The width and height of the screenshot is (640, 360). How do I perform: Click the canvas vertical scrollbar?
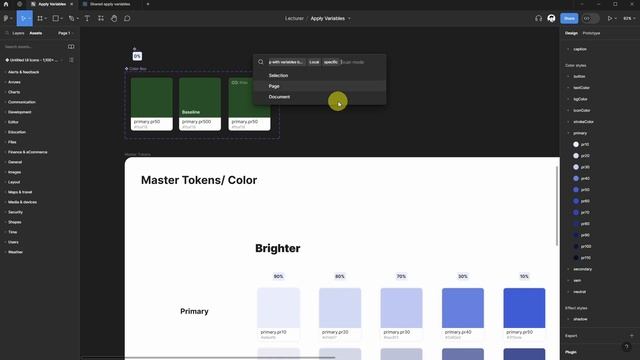point(557,206)
